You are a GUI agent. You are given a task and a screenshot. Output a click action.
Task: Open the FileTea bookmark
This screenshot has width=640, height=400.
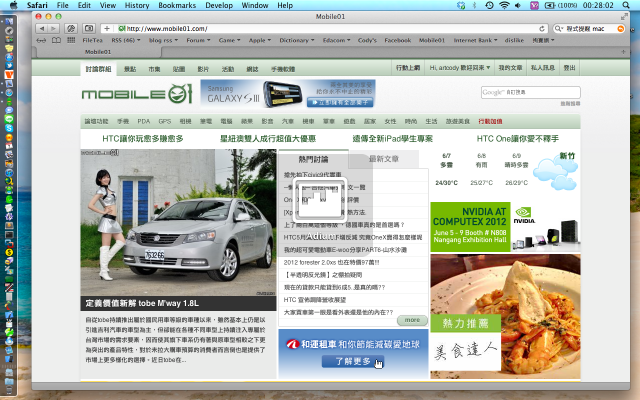tap(92, 40)
